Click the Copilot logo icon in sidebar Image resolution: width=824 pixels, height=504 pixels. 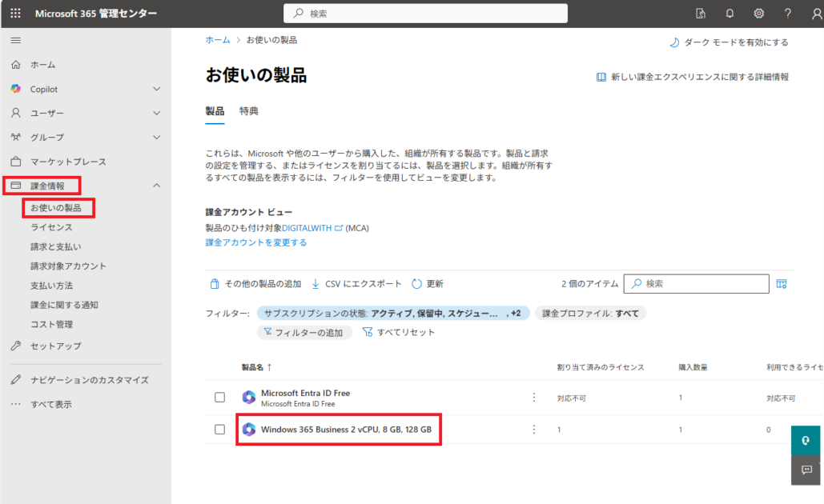[x=16, y=89]
